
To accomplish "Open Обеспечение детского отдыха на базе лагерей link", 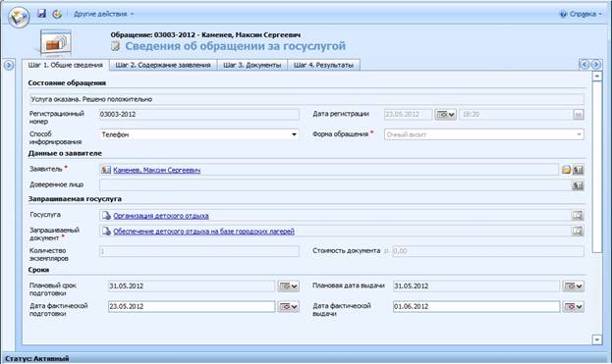I will (203, 232).
